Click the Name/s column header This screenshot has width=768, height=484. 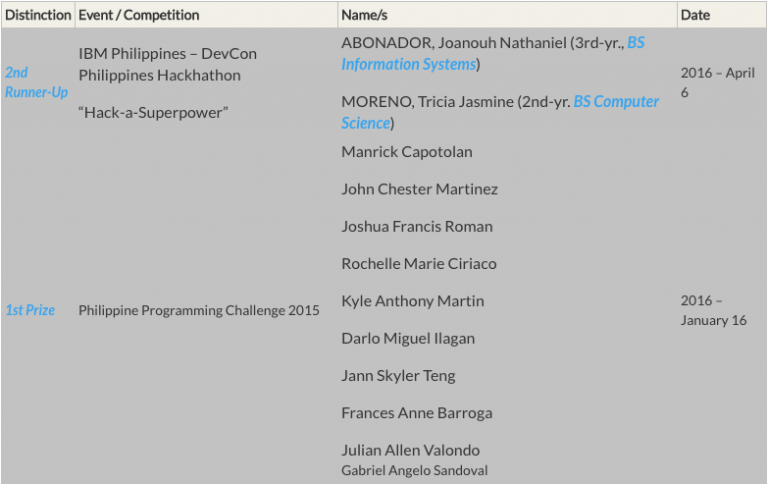(364, 15)
